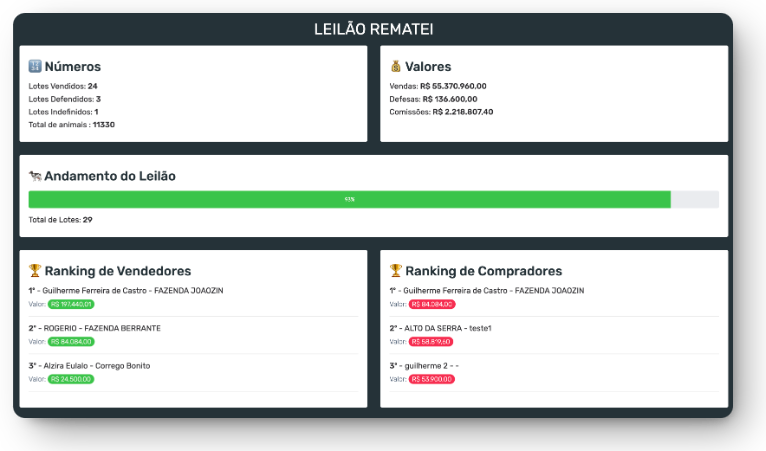The height and width of the screenshot is (451, 766).
Task: Click the cow icon beside Andamento do Leilão
Action: (35, 176)
